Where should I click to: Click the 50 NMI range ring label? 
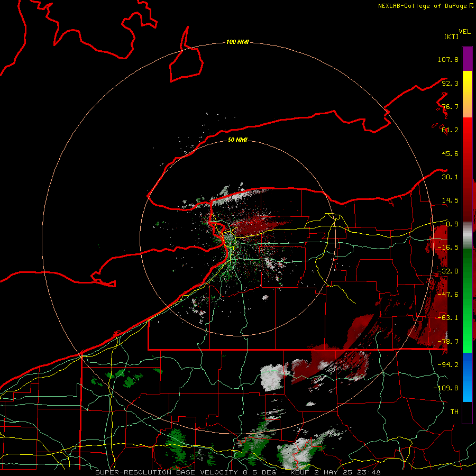point(237,140)
